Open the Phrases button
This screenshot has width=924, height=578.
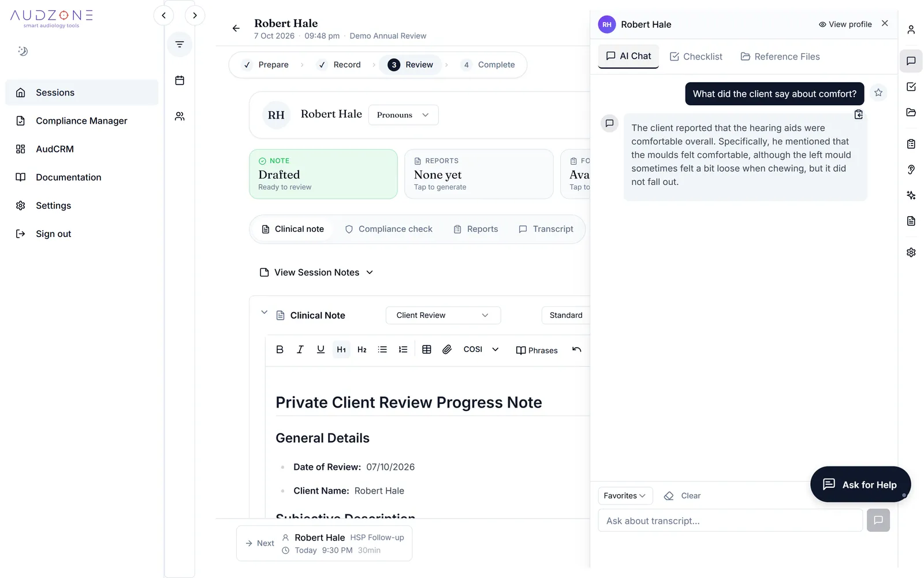click(536, 350)
